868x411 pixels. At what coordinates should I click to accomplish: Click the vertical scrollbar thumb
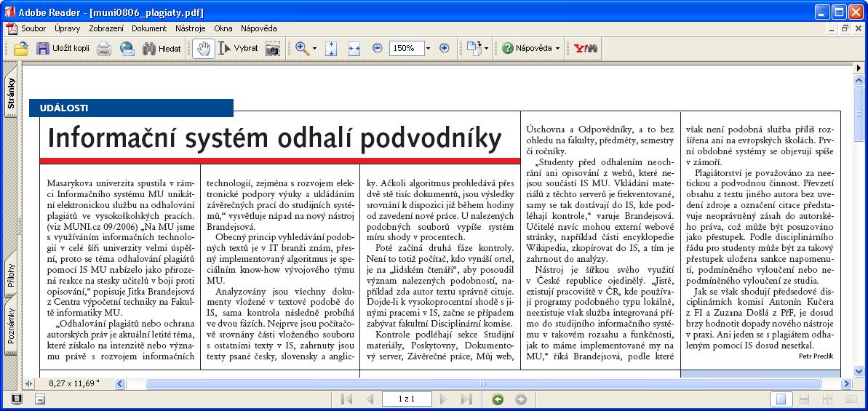pos(859,113)
